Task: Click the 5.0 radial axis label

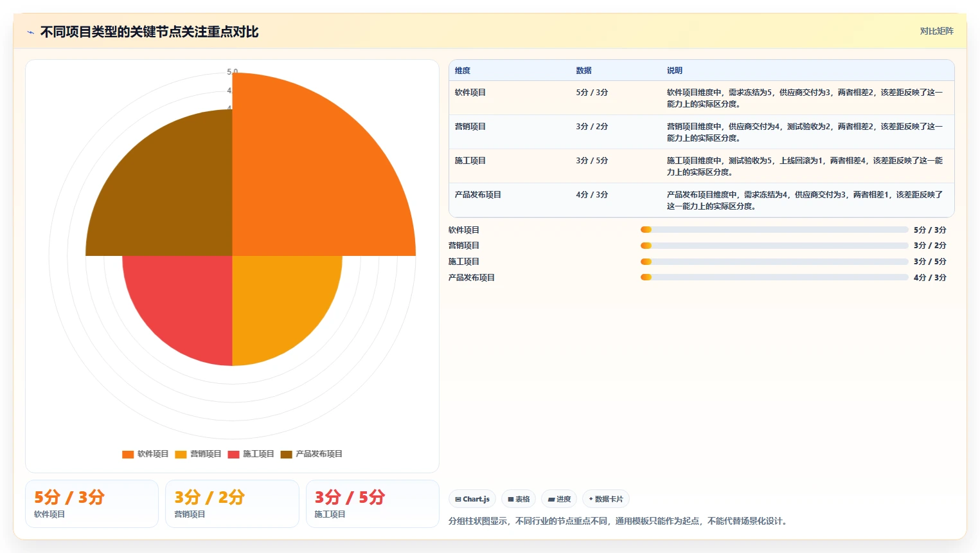Action: click(x=232, y=71)
